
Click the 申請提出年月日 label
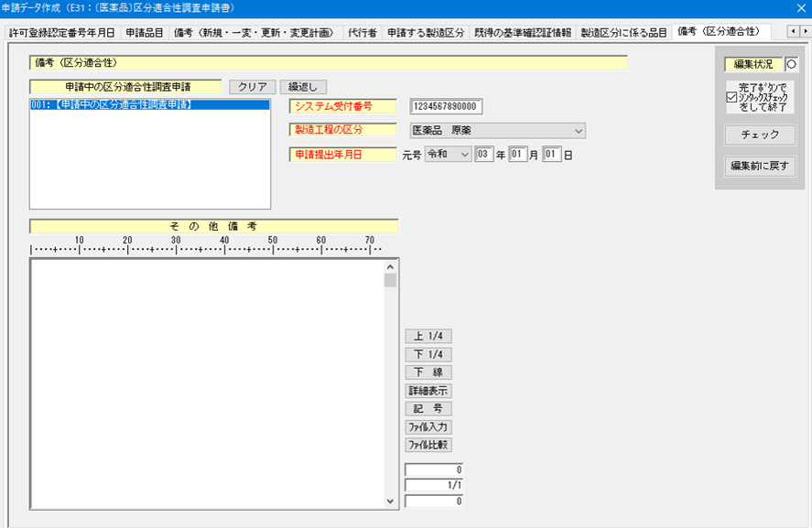342,155
